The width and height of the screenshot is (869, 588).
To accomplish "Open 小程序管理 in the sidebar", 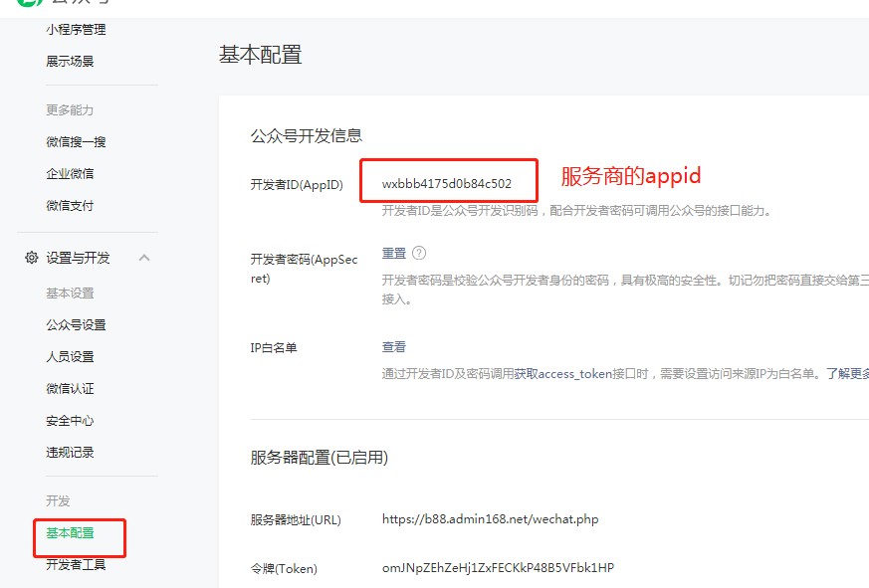I will point(76,30).
